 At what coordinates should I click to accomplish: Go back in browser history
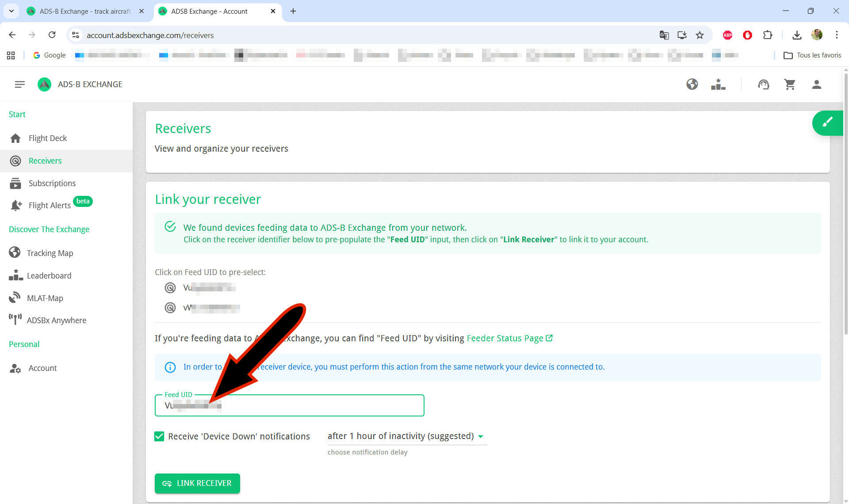(x=12, y=35)
